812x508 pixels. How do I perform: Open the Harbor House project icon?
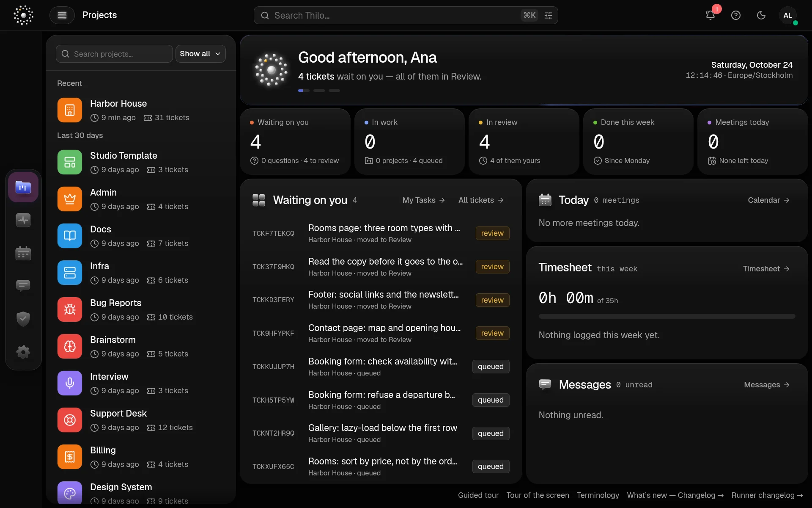click(70, 110)
